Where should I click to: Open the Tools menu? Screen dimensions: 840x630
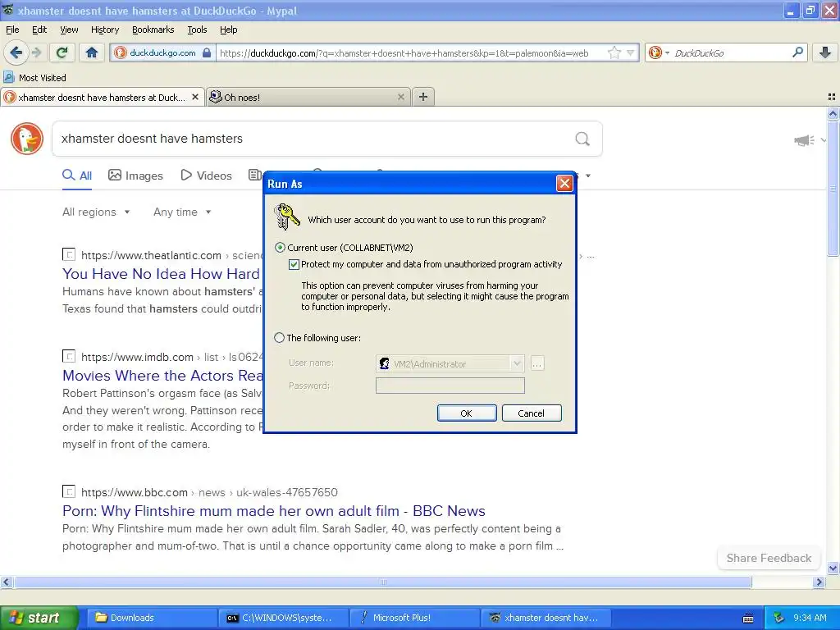click(197, 30)
